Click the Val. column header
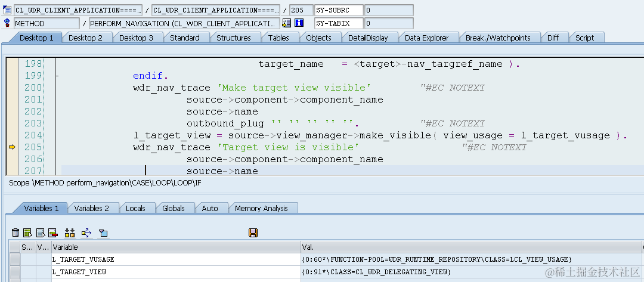Screen dimensions: 644x282 click(x=470, y=247)
